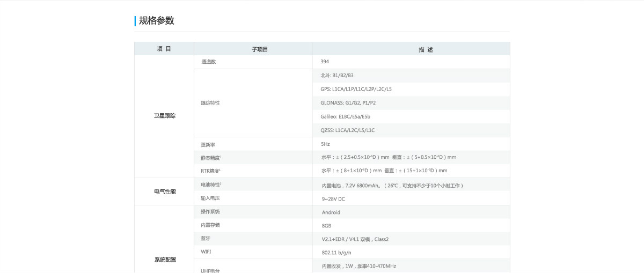Click the 规格参数 section heading
This screenshot has width=644, height=273.
coord(156,21)
